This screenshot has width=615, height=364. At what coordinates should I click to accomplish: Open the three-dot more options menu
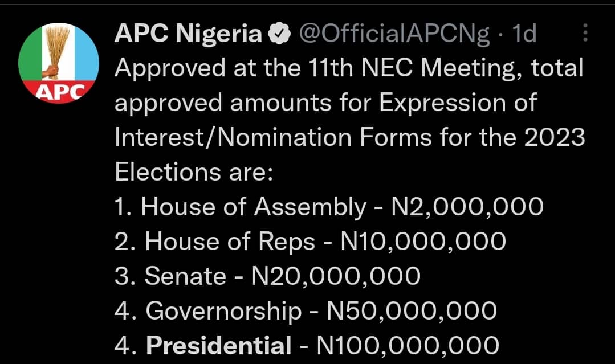coord(585,34)
